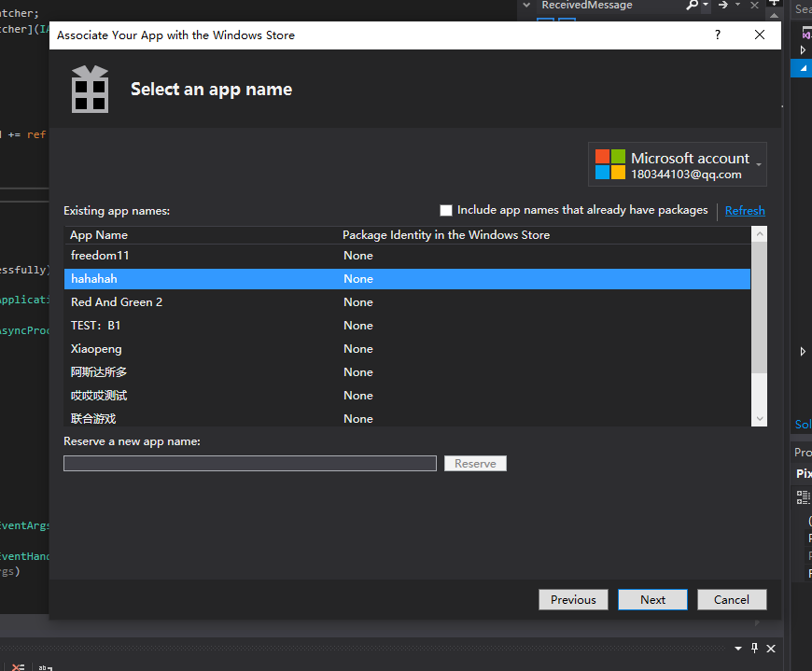Click the Refresh link
This screenshot has width=812, height=671.
pos(745,211)
